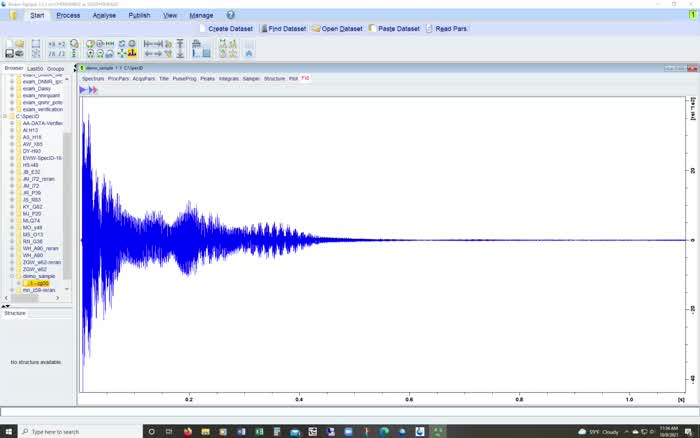
Task: Click the print icon in toolbar
Action: 19,54
